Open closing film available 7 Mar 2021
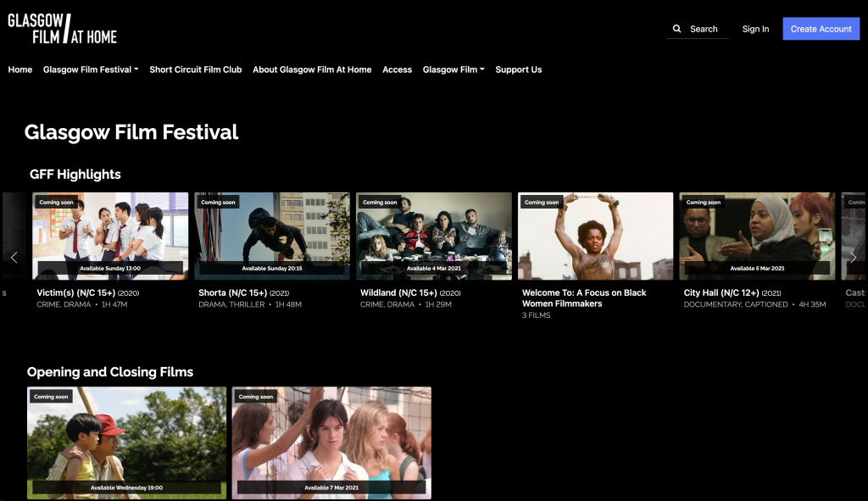This screenshot has height=501, width=868. [331, 443]
